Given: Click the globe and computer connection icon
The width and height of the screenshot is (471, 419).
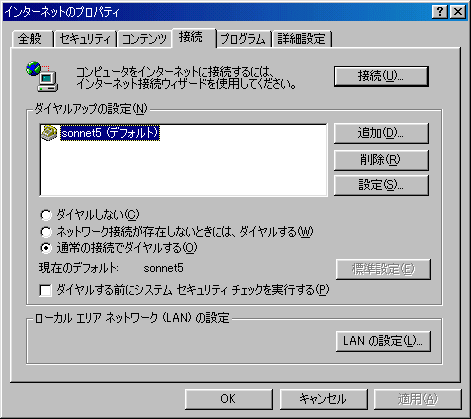Looking at the screenshot, I should click(x=42, y=76).
